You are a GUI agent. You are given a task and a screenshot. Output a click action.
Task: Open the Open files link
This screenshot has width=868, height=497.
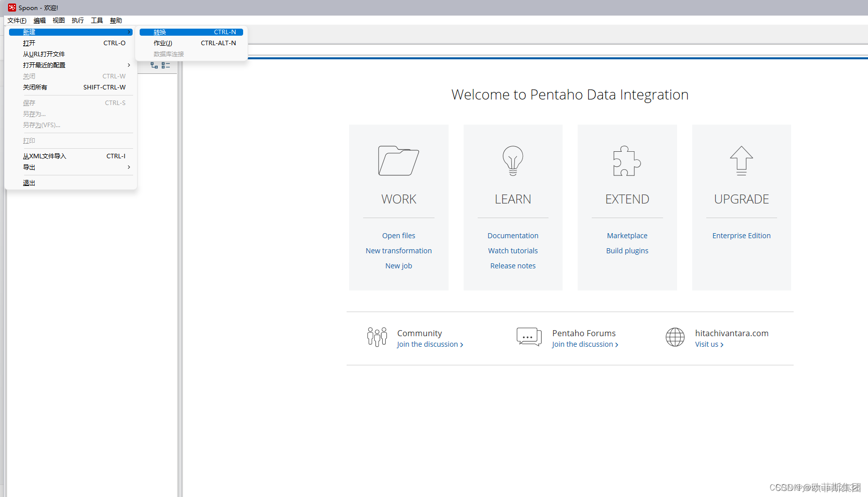(398, 236)
